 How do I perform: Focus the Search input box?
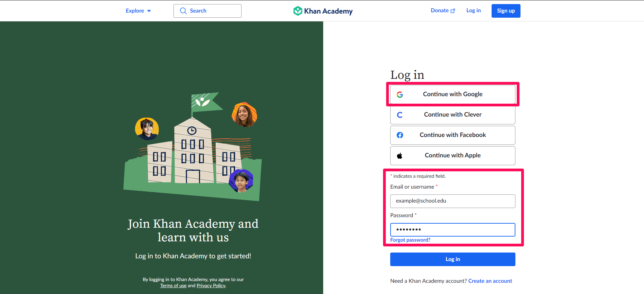click(x=208, y=11)
